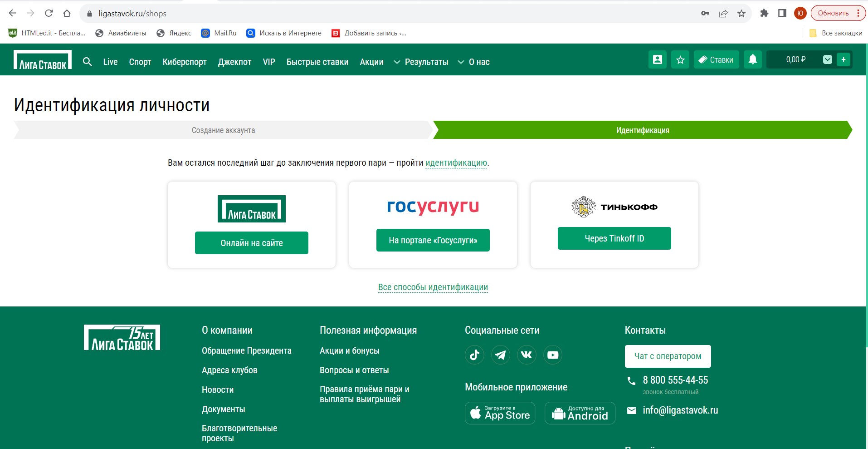Expand the О нас dropdown menu
Screen dimensions: 868x449
tap(473, 62)
